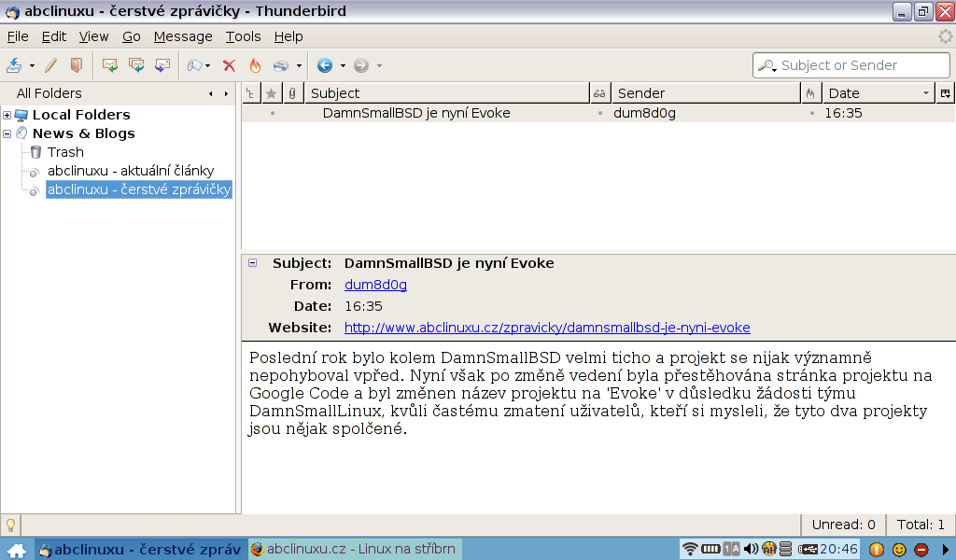This screenshot has height=560, width=956.
Task: Click the lightbulb status bar icon
Action: 10,525
